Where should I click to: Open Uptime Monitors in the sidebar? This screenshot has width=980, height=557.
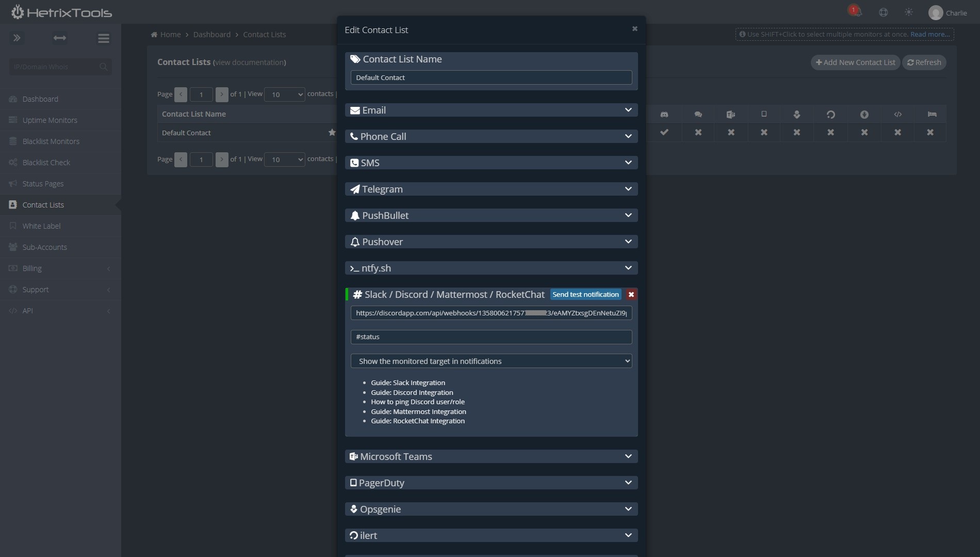pos(60,120)
